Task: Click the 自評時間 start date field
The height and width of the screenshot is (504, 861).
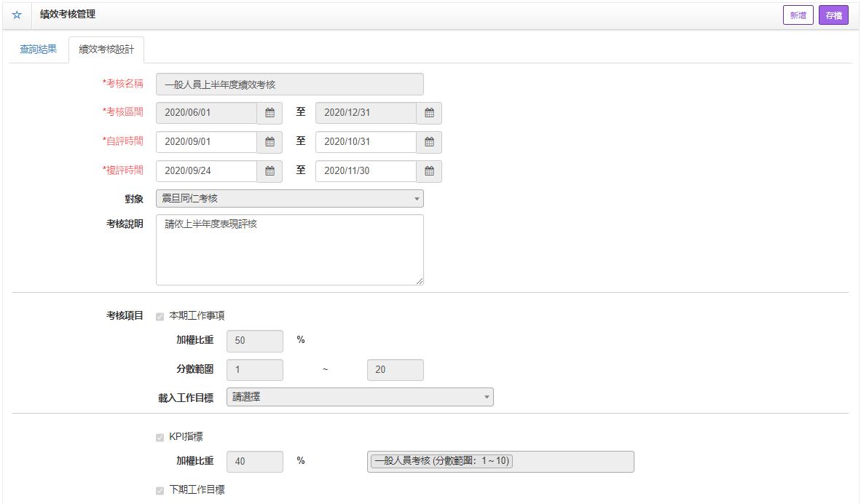Action: click(206, 142)
